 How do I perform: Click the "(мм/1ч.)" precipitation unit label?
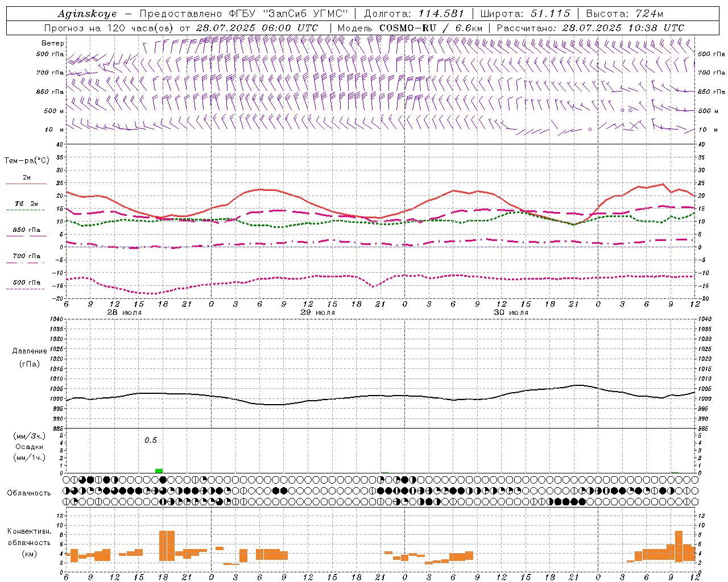pos(30,457)
